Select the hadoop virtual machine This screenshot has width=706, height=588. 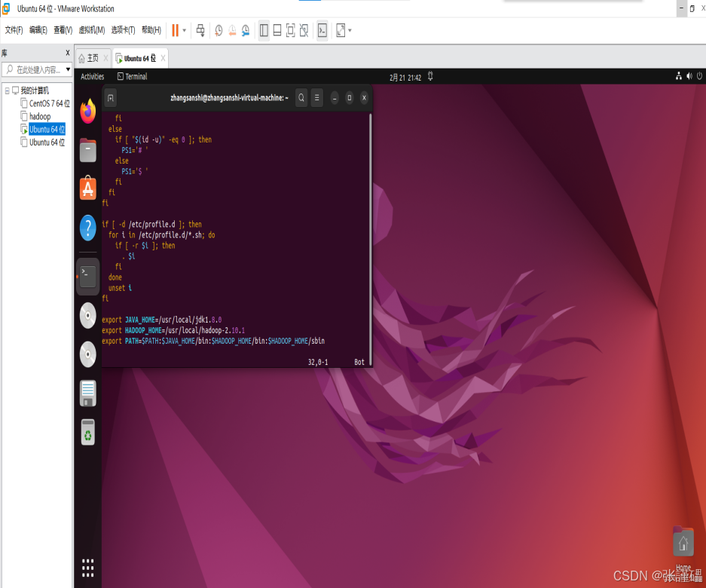[x=40, y=117]
